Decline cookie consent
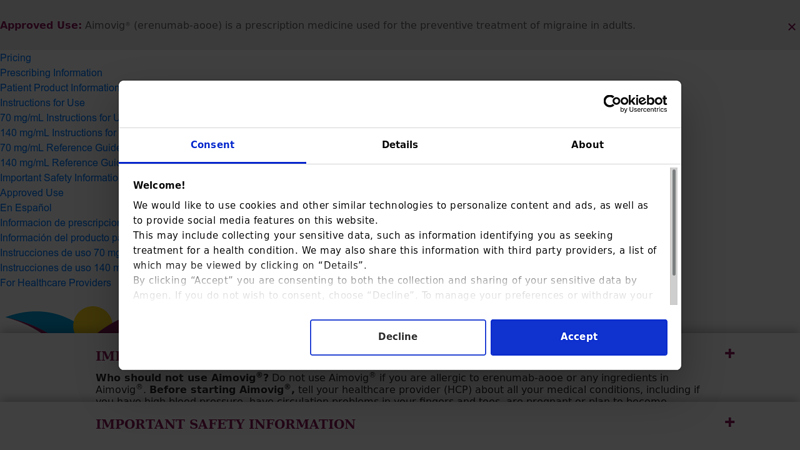The width and height of the screenshot is (800, 450). 397,337
